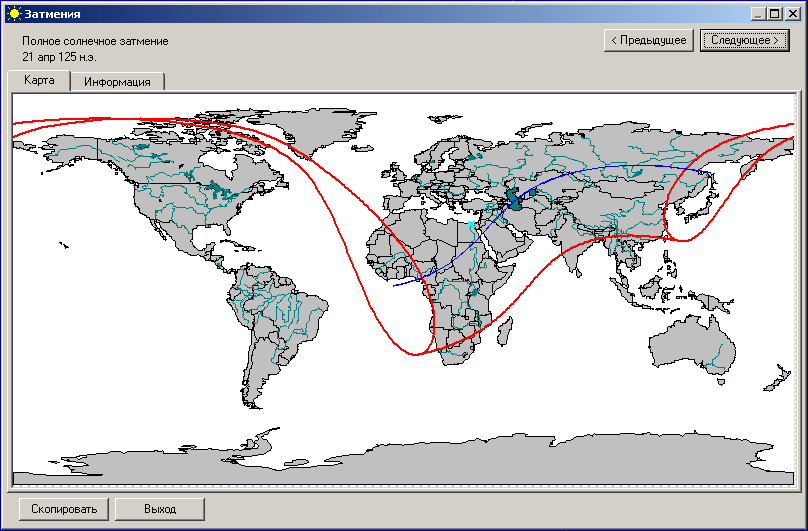Click the Затмения title bar text
The width and height of the screenshot is (808, 531).
53,14
